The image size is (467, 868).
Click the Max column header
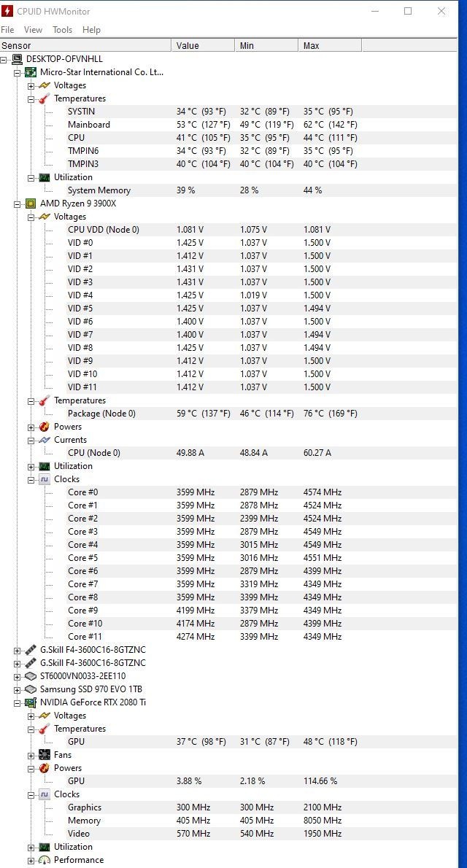click(x=330, y=45)
